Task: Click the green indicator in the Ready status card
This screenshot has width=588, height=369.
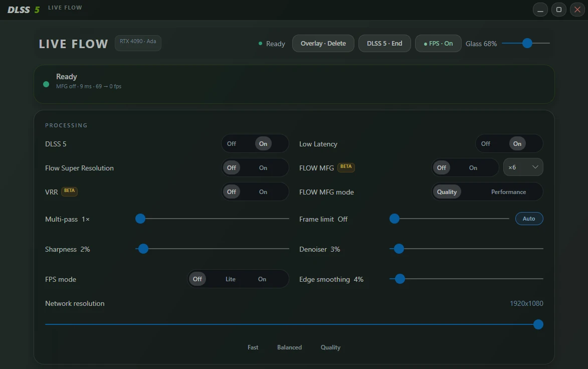Action: pos(46,84)
